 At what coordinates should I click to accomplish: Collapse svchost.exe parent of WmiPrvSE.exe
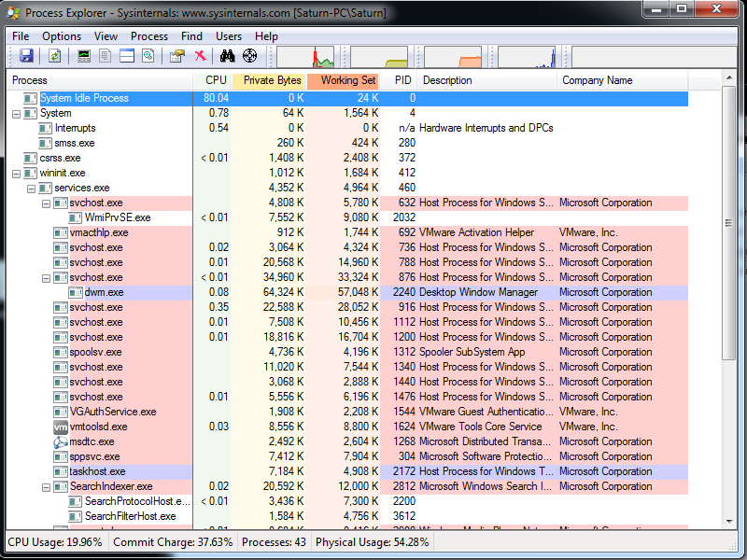46,203
